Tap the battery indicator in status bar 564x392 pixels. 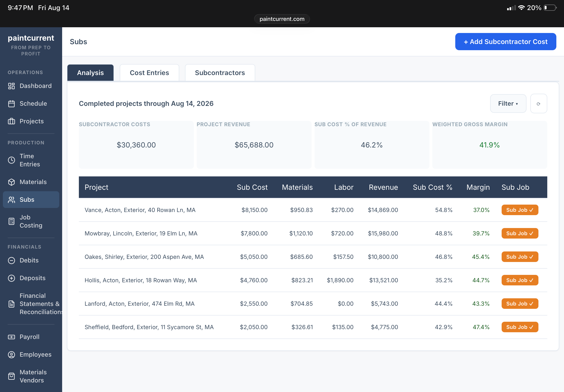pos(550,8)
